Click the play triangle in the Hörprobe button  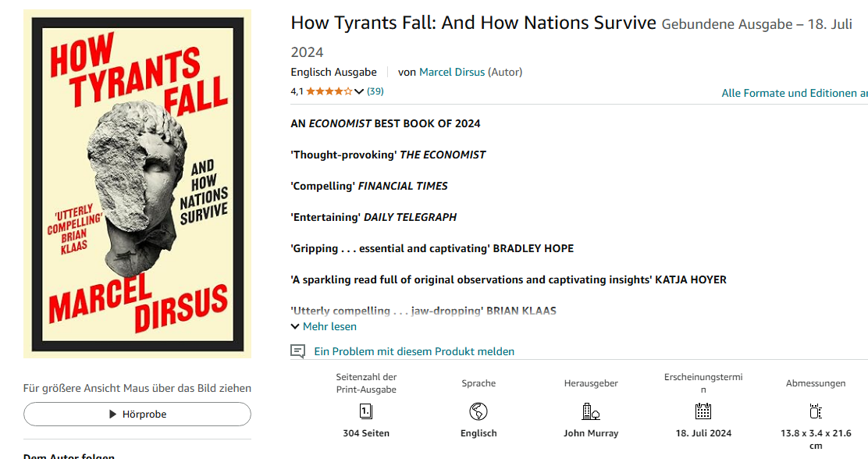coord(113,415)
